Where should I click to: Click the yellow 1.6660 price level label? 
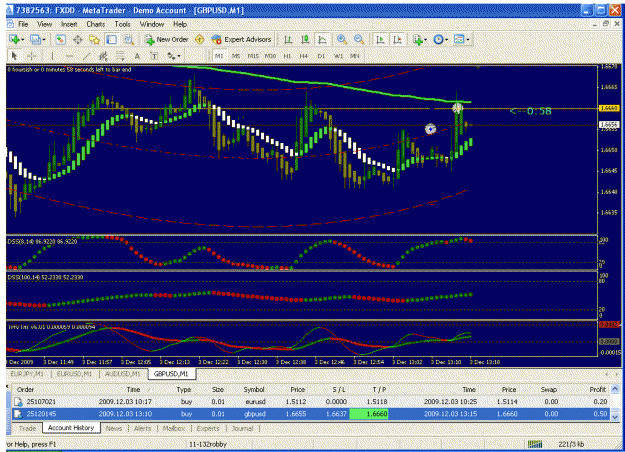click(x=609, y=108)
